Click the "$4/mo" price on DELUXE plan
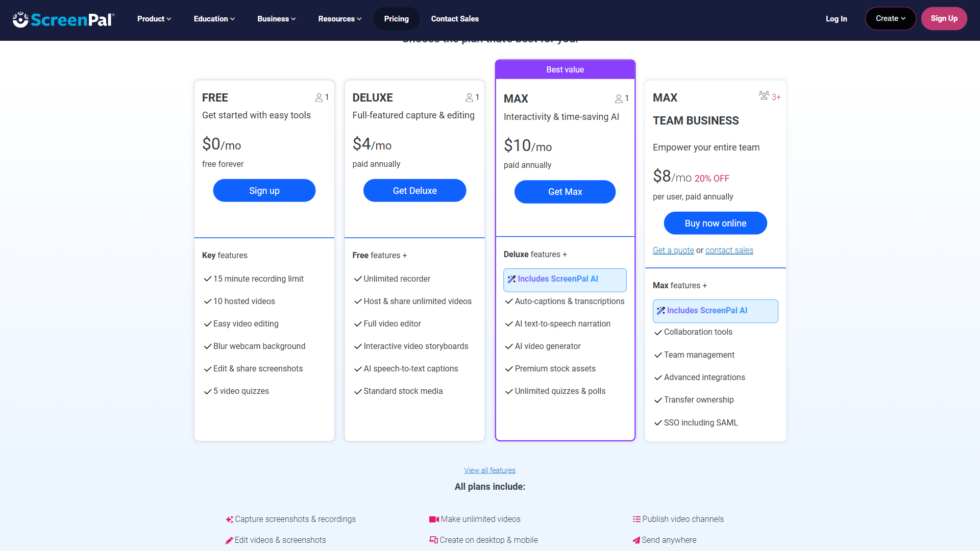This screenshot has height=551, width=980. [x=372, y=144]
